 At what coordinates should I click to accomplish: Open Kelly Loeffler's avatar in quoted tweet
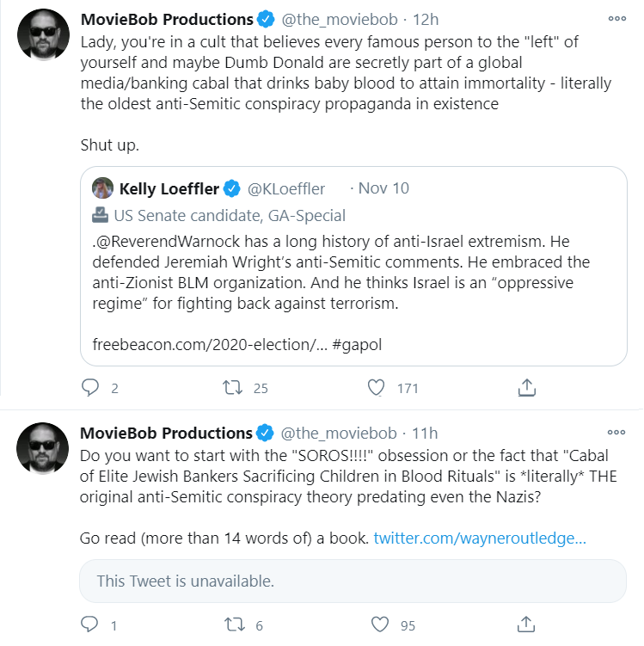[x=103, y=188]
